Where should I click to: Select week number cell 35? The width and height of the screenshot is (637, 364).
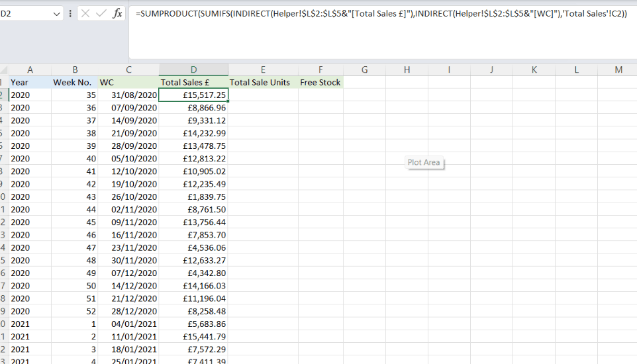pyautogui.click(x=75, y=95)
